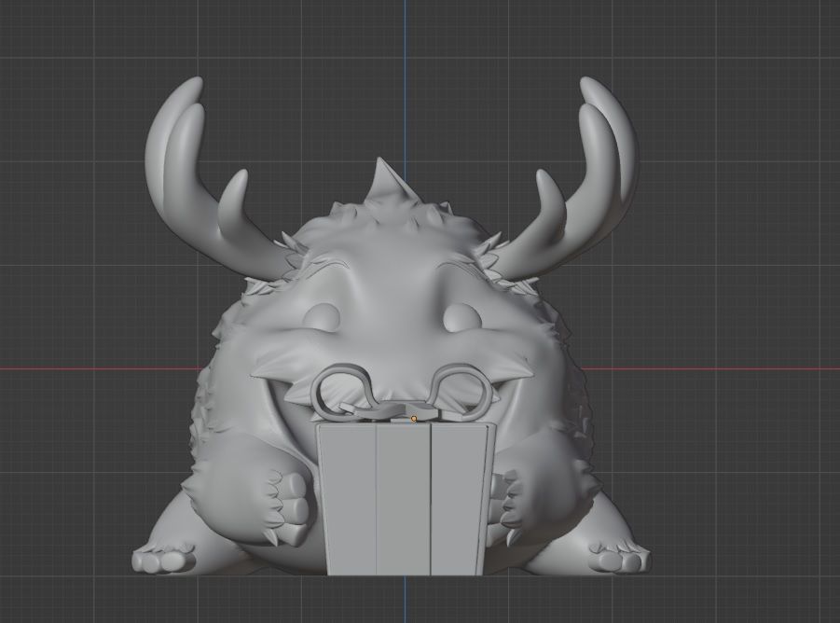The height and width of the screenshot is (623, 840).
Task: Click the paw gripping the box's left edge
Action: click(289, 506)
